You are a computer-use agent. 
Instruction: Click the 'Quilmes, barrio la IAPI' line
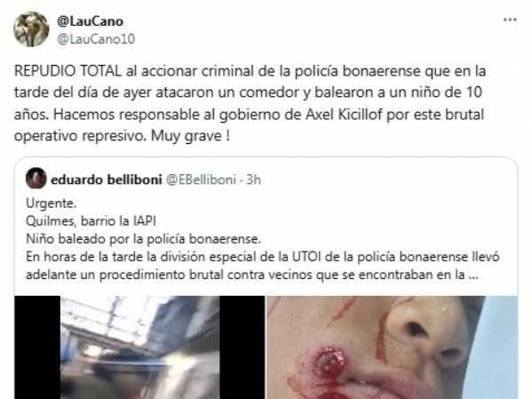pyautogui.click(x=91, y=221)
